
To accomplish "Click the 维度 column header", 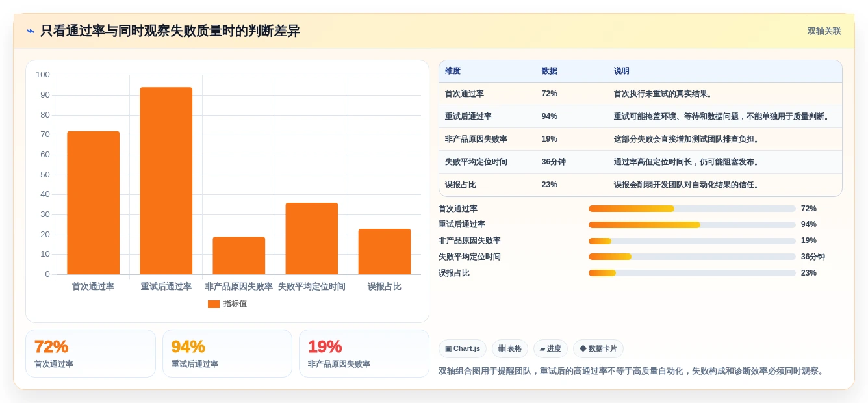I will click(x=453, y=71).
